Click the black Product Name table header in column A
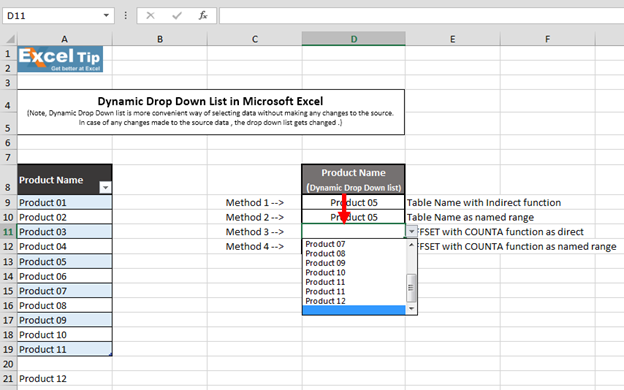 [64, 179]
